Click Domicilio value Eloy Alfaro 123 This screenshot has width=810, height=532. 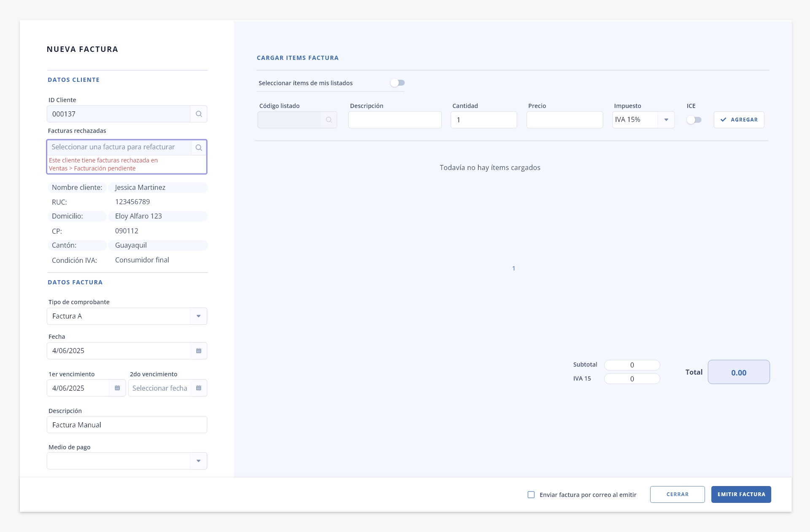click(x=138, y=216)
